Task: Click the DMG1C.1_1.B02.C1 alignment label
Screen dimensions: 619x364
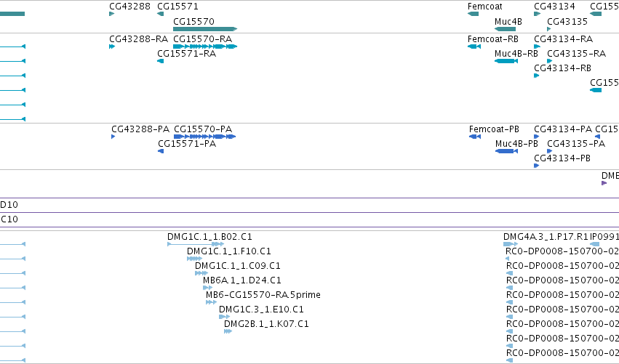Action: coord(209,237)
